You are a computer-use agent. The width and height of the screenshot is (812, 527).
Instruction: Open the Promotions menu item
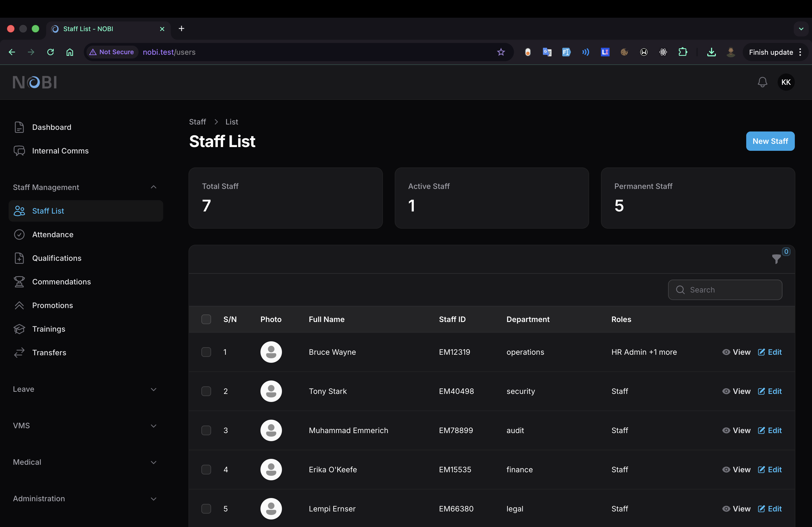pos(53,305)
